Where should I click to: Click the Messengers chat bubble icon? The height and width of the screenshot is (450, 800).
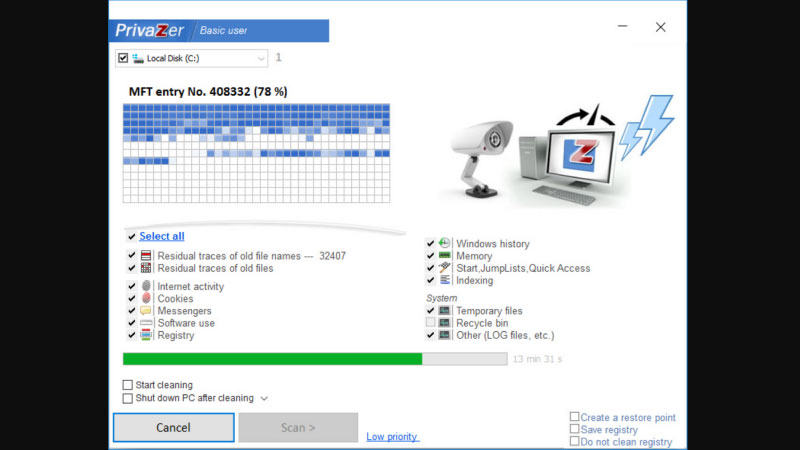[x=146, y=311]
